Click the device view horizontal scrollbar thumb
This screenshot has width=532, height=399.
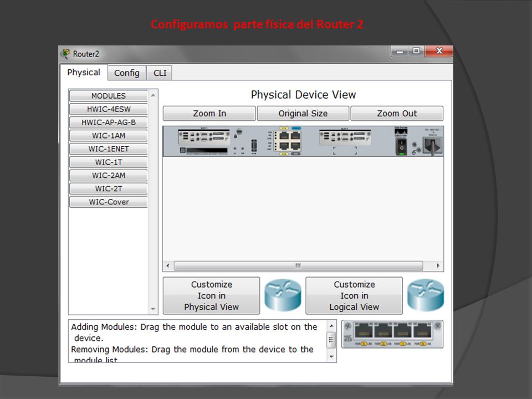pyautogui.click(x=298, y=265)
